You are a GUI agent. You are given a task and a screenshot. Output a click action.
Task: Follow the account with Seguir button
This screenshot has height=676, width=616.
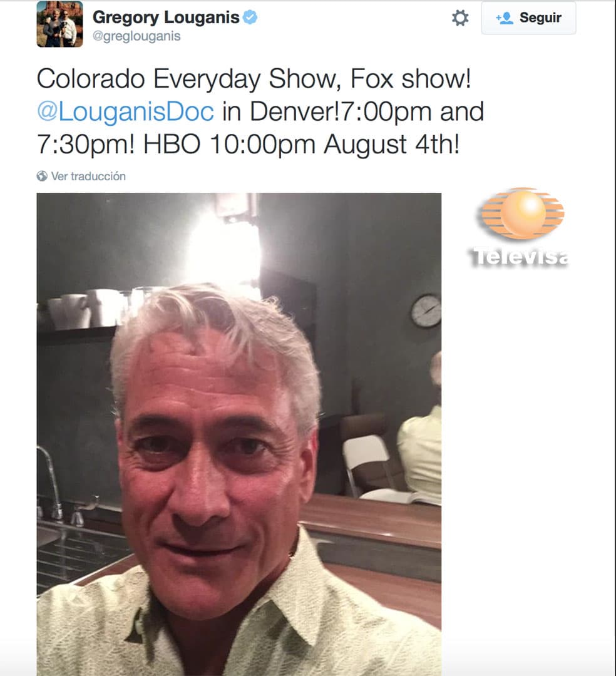click(528, 18)
